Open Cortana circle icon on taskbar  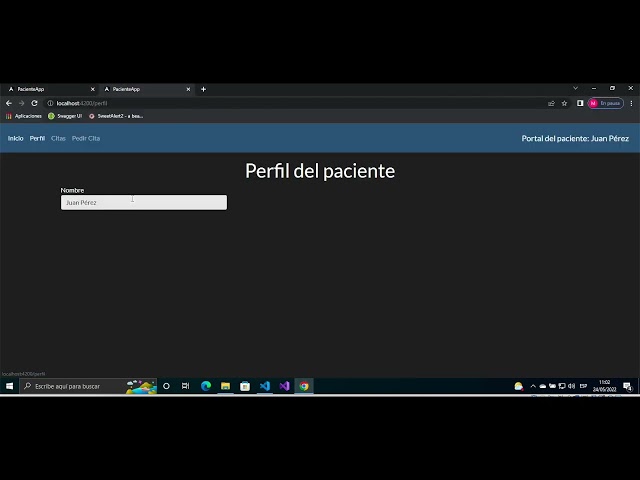pos(166,386)
